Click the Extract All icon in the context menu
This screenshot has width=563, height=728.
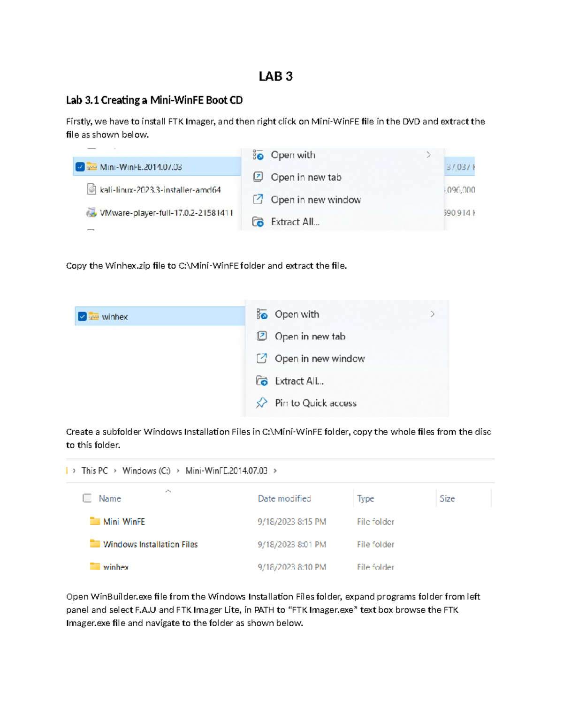point(258,221)
